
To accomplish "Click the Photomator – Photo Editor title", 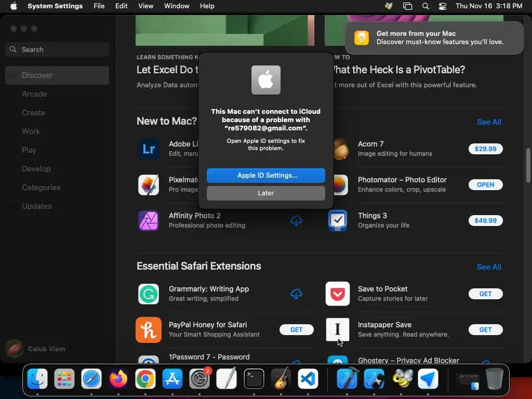I will point(402,180).
